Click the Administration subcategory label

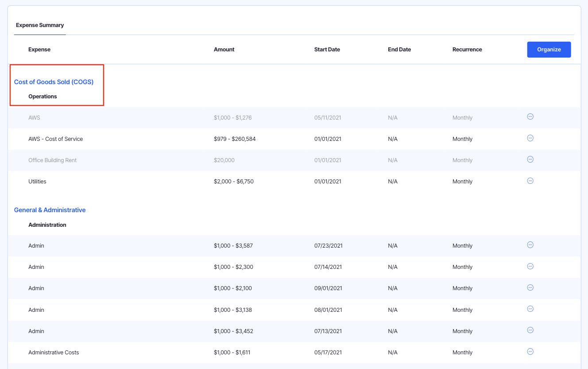click(x=47, y=225)
